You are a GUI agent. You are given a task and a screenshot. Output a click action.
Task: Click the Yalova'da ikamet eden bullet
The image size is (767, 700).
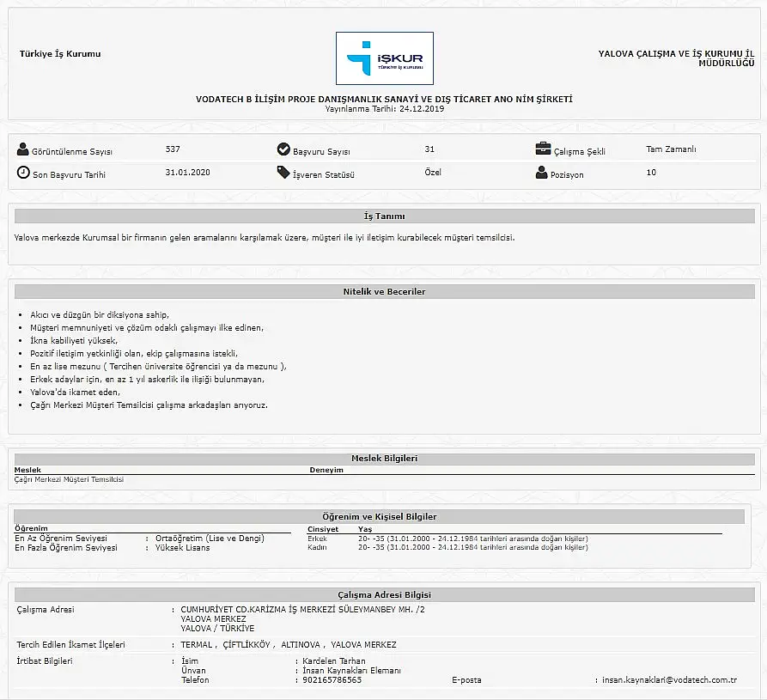[75, 392]
